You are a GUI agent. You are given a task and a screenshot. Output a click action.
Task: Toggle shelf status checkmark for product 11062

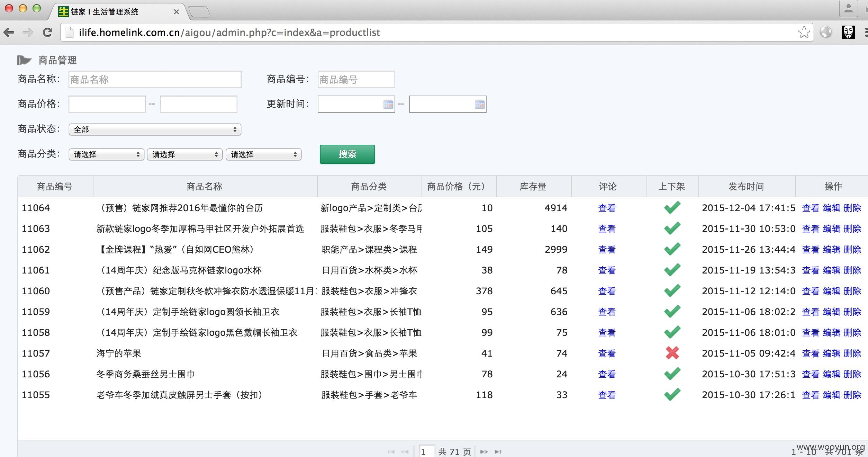[x=672, y=249]
